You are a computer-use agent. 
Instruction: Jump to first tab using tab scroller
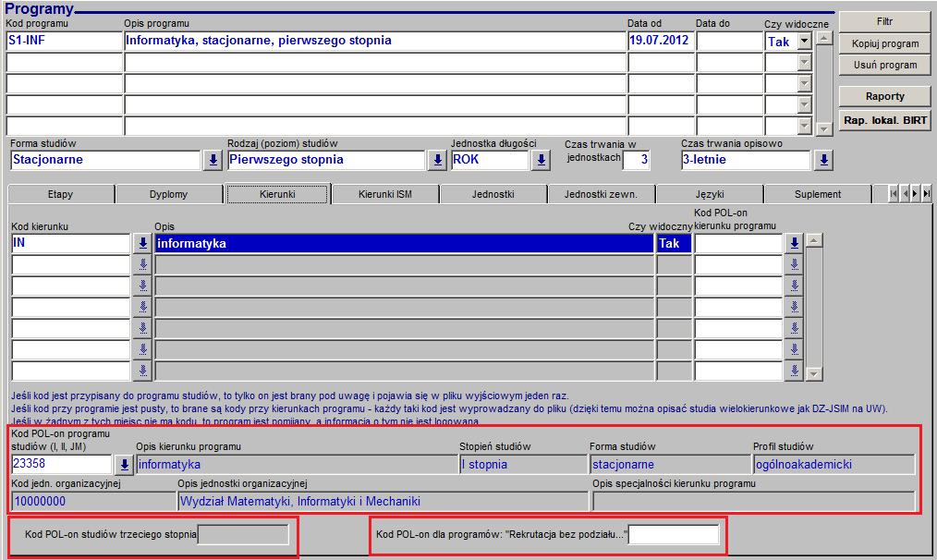(894, 194)
